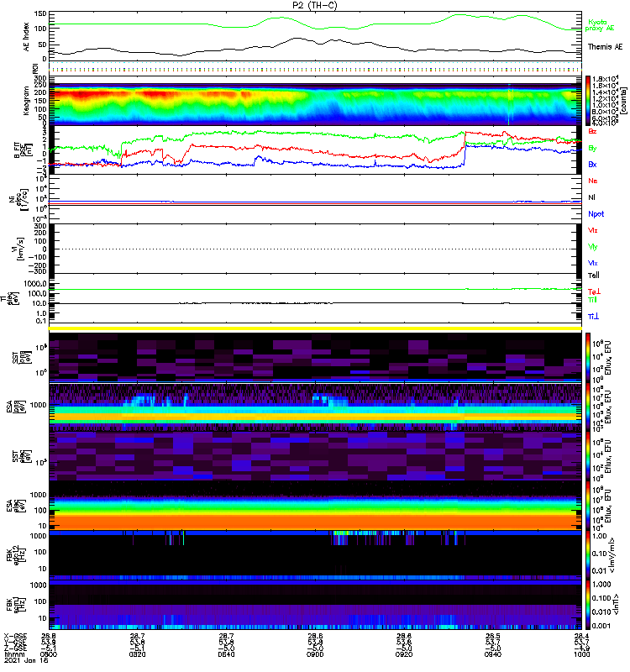
Task: Click the Vi [km/s] axis label
Action: tap(18, 249)
